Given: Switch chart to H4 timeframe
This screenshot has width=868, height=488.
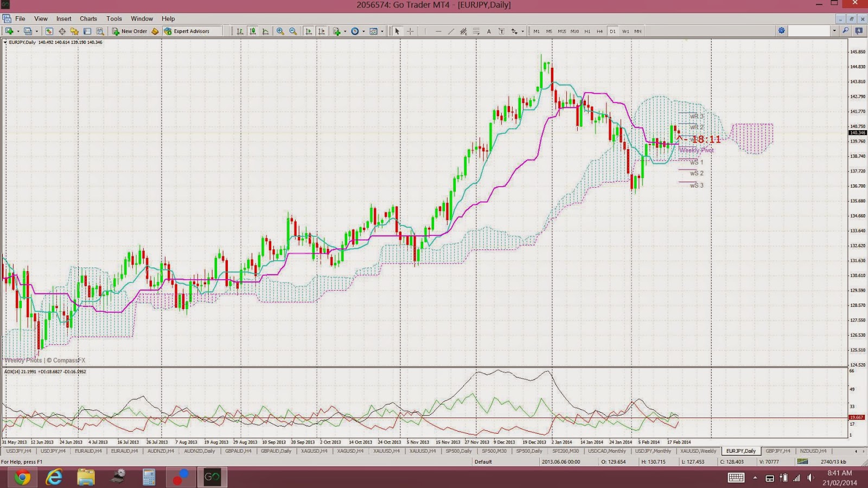Looking at the screenshot, I should [599, 31].
